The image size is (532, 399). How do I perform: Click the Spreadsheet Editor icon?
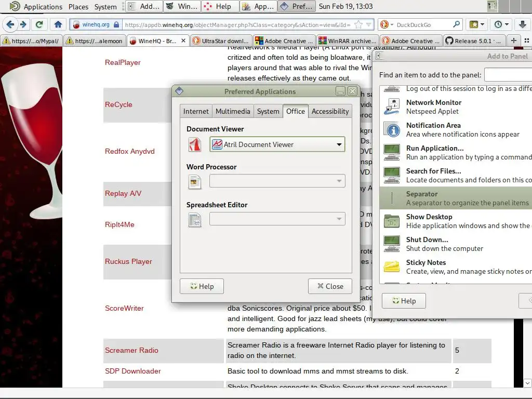click(x=195, y=220)
